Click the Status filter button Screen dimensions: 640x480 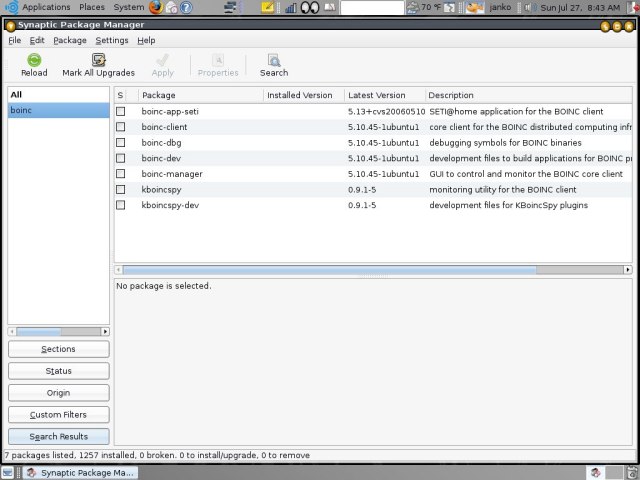tap(59, 371)
